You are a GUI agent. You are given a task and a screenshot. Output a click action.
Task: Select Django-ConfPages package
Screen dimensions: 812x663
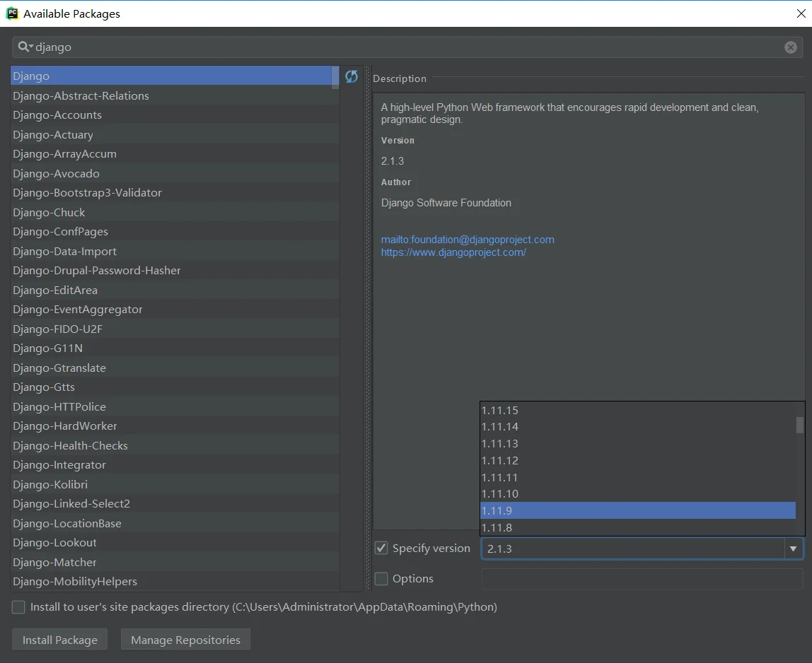(175, 231)
